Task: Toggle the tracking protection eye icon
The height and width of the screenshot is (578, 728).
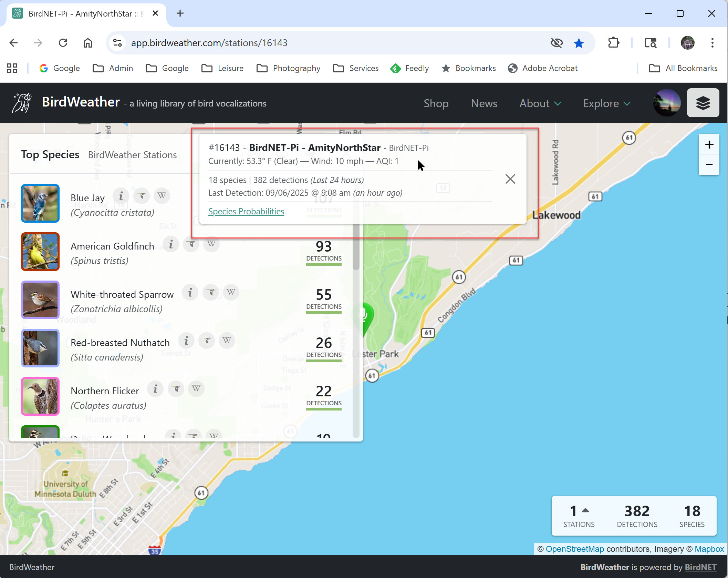Action: click(x=557, y=43)
